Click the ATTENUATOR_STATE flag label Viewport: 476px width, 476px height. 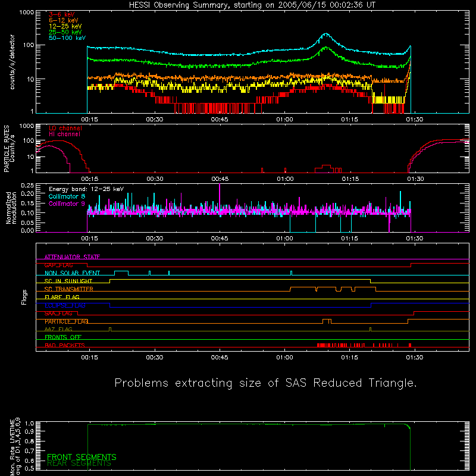tap(72, 257)
